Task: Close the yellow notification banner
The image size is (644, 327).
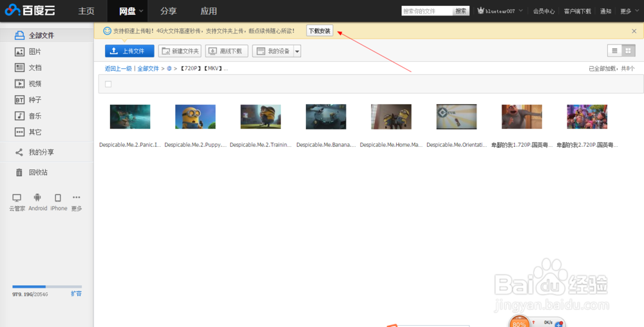Action: pos(634,31)
